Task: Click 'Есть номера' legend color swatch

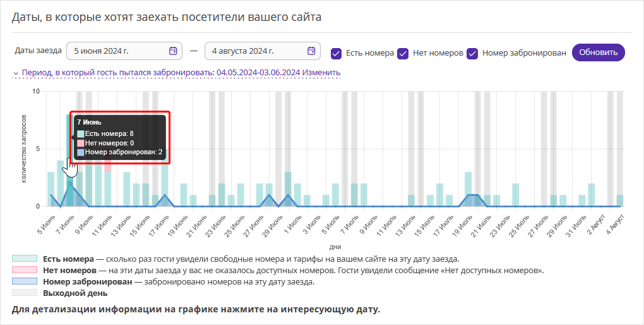Action: (25, 259)
